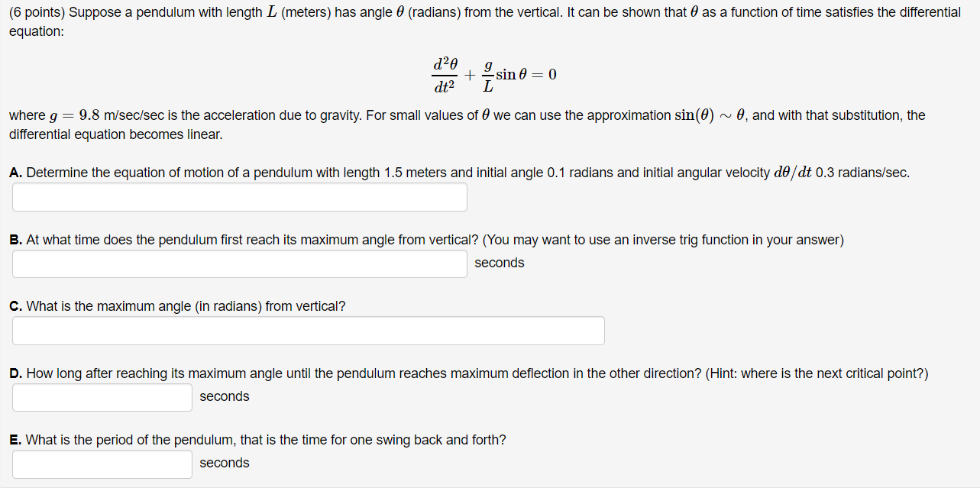Click the empty input under part B question
Screen dimensions: 980x488
pyautogui.click(x=239, y=263)
